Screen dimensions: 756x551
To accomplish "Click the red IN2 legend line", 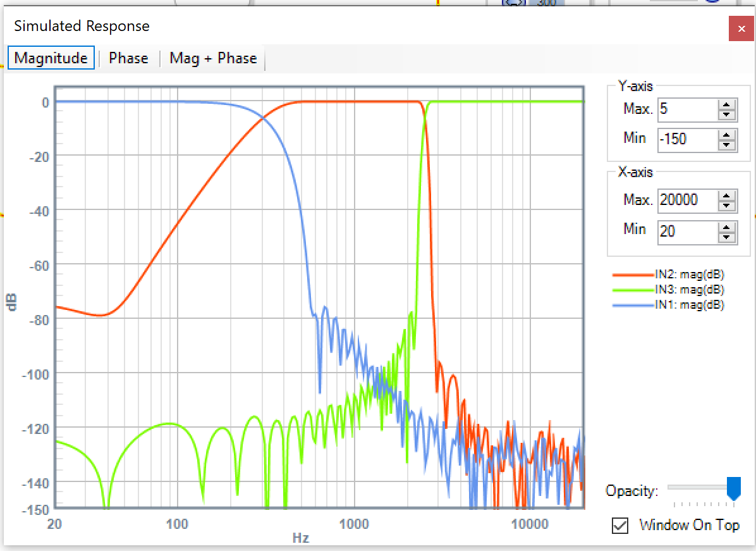I will tap(633, 275).
